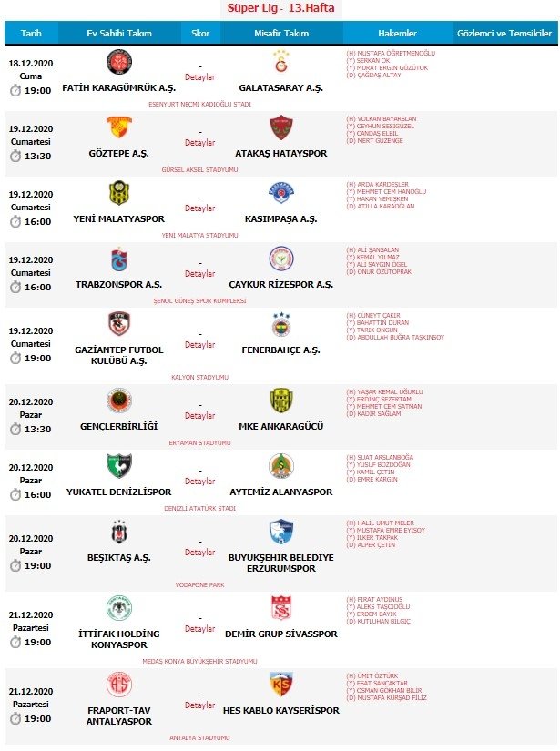Open Detaylar for Gaziantep–Fenerbahçe match
This screenshot has height=751, width=560.
(200, 345)
